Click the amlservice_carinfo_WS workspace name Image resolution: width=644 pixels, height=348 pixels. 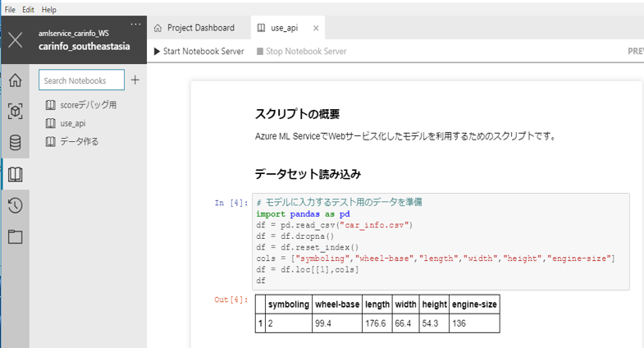pos(74,34)
